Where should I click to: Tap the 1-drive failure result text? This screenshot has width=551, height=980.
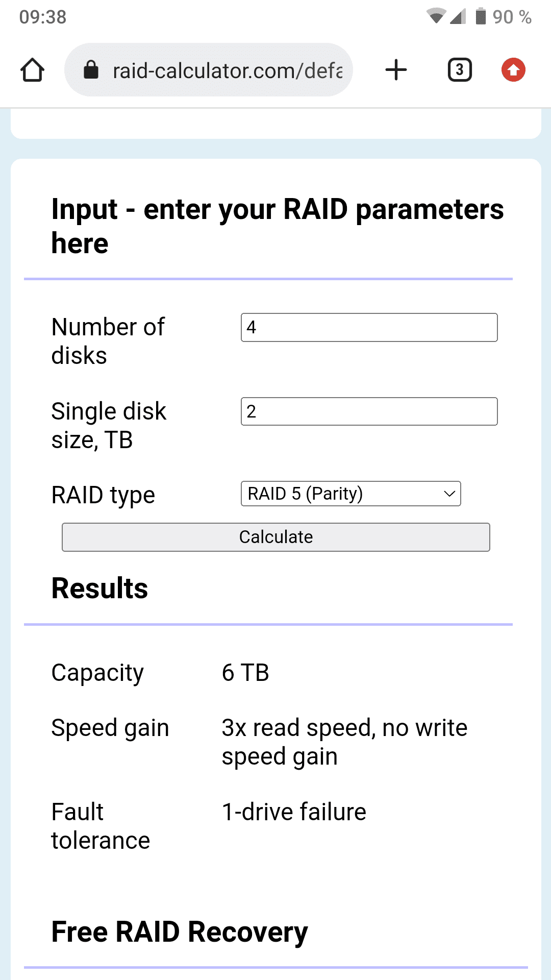coord(294,812)
